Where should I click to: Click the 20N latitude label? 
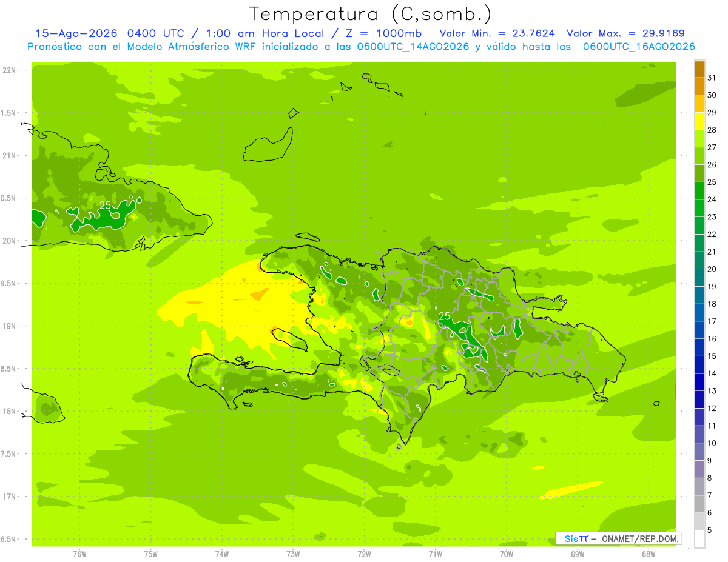[x=10, y=241]
